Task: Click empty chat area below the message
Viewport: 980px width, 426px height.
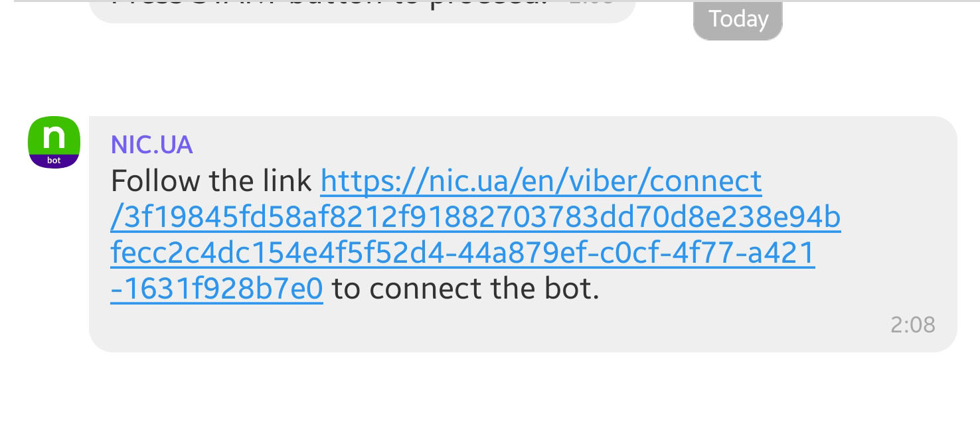Action: (x=490, y=391)
